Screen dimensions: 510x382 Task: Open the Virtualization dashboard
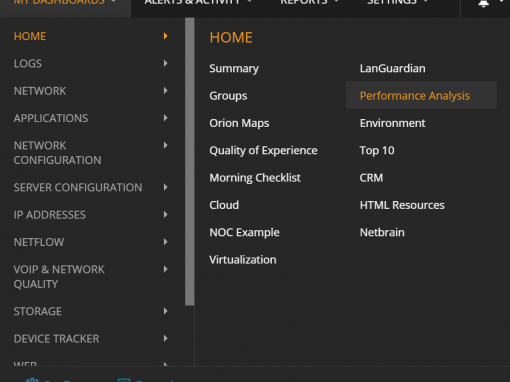pyautogui.click(x=243, y=260)
